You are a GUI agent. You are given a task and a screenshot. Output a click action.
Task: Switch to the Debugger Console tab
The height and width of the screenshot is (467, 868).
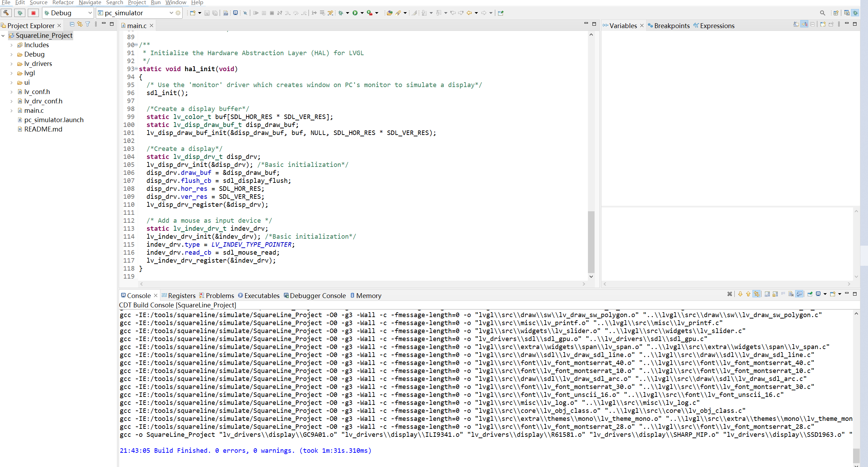pyautogui.click(x=315, y=296)
